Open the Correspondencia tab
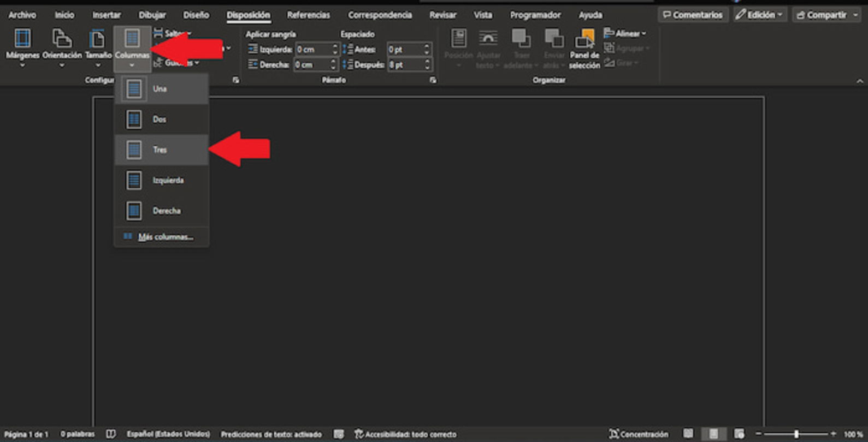 (380, 15)
